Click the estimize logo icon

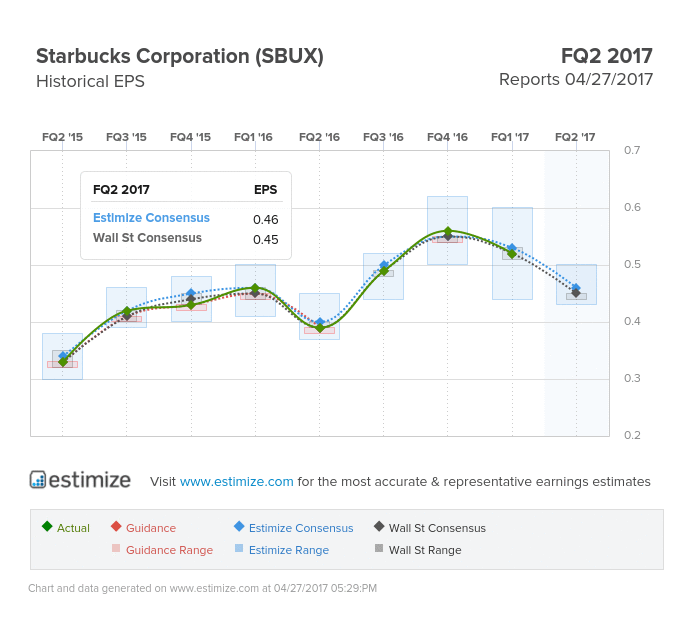coord(38,479)
